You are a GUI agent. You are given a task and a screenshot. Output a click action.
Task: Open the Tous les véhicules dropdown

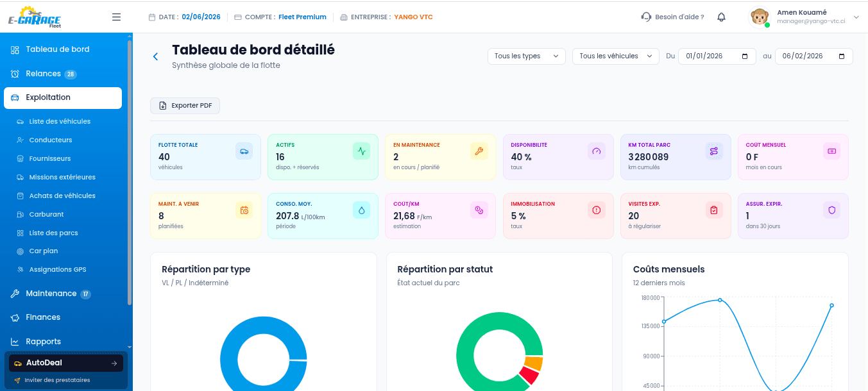tap(616, 56)
